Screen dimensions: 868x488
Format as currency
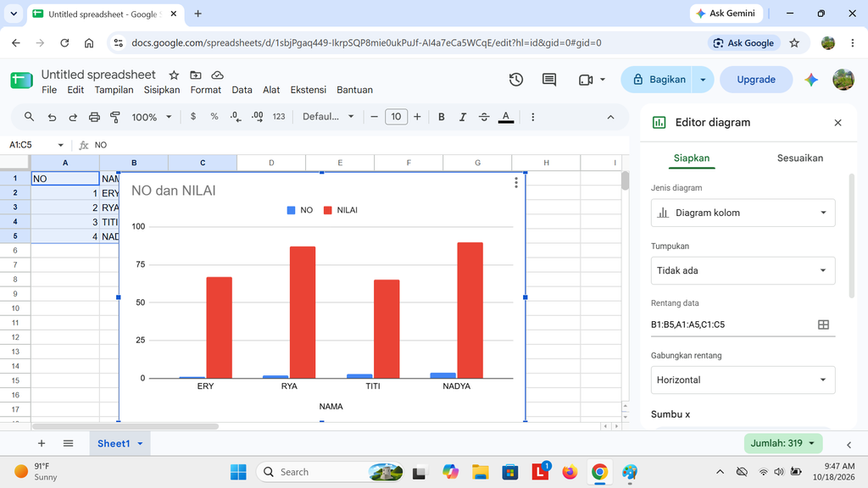(193, 117)
